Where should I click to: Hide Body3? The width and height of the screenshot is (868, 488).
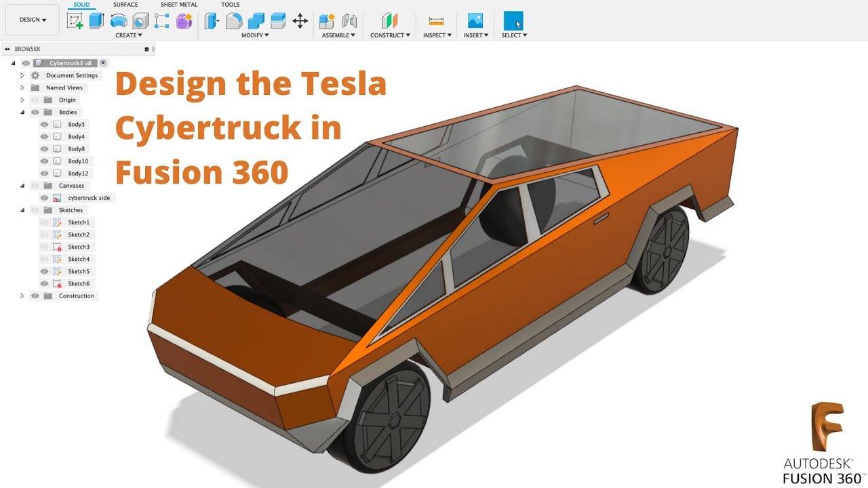(44, 125)
